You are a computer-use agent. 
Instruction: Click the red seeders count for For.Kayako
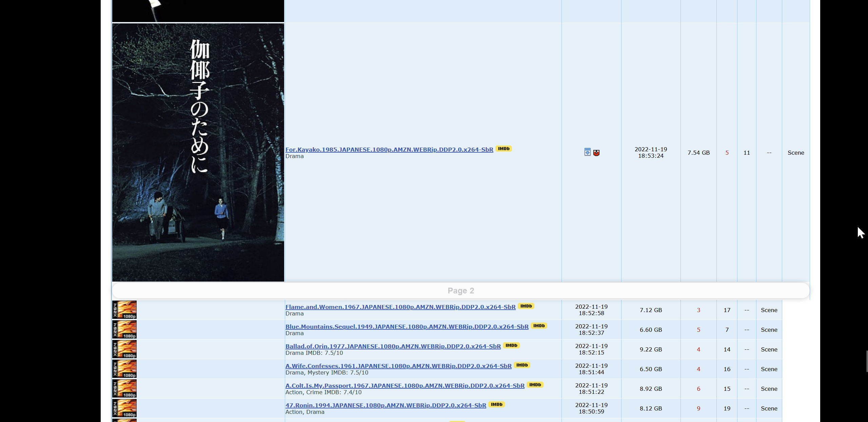727,152
